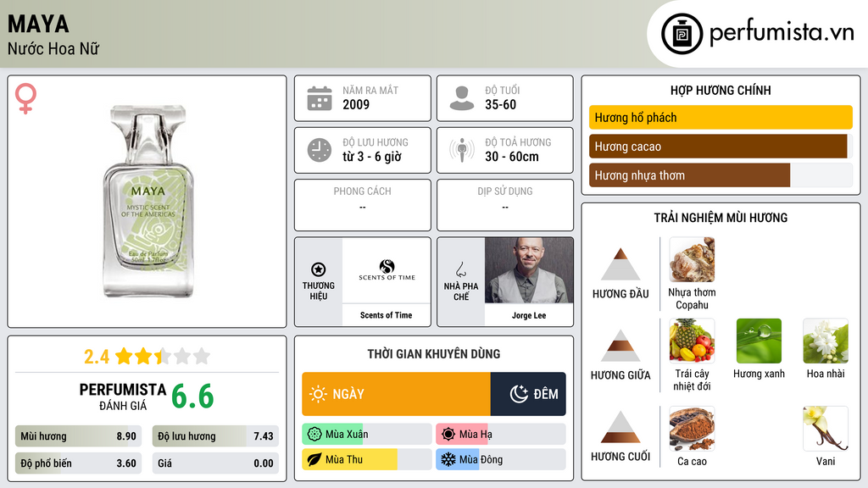The height and width of the screenshot is (488, 868).
Task: Click the Jorge Lee perfumer portrait
Action: tap(529, 270)
